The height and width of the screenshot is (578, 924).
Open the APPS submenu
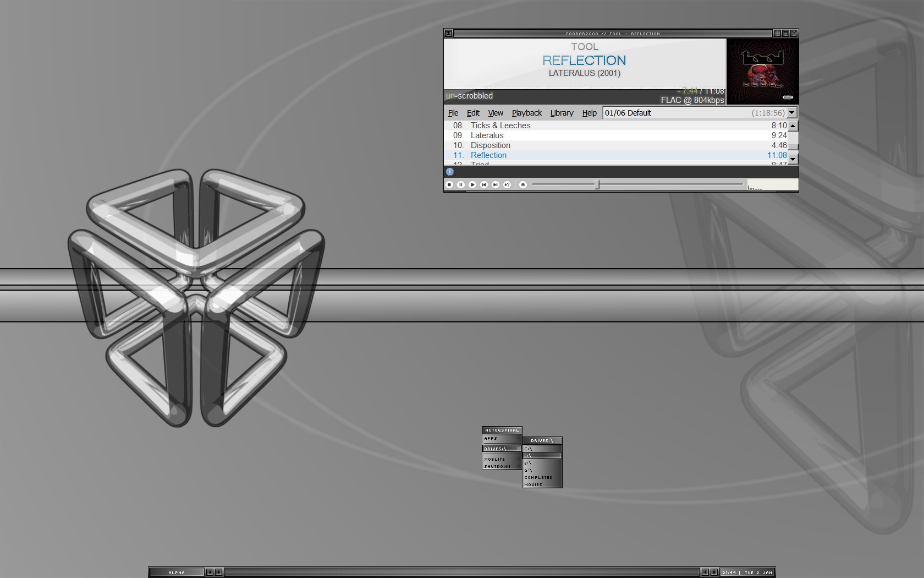pyautogui.click(x=502, y=439)
